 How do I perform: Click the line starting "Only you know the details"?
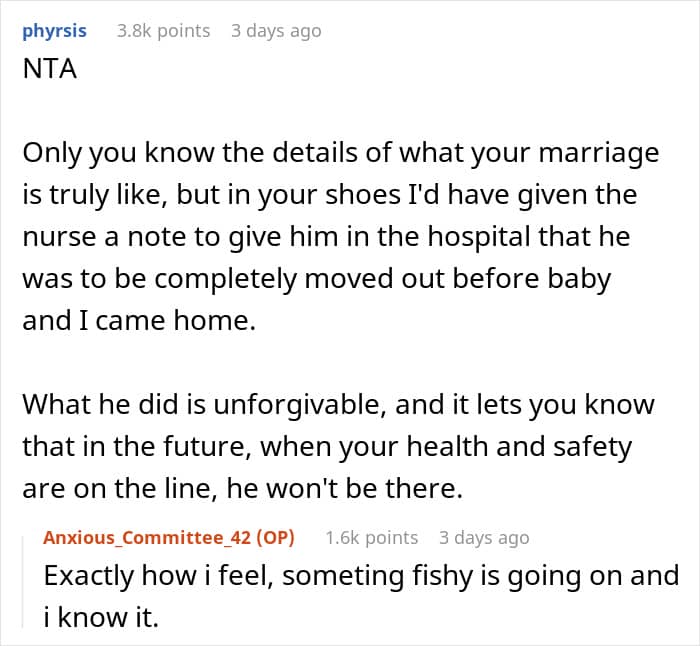click(x=340, y=154)
